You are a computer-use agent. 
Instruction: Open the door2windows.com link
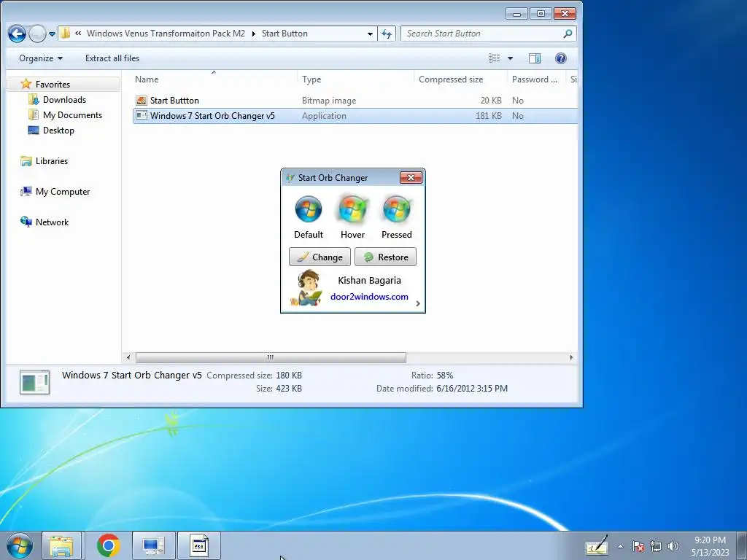[x=369, y=297]
